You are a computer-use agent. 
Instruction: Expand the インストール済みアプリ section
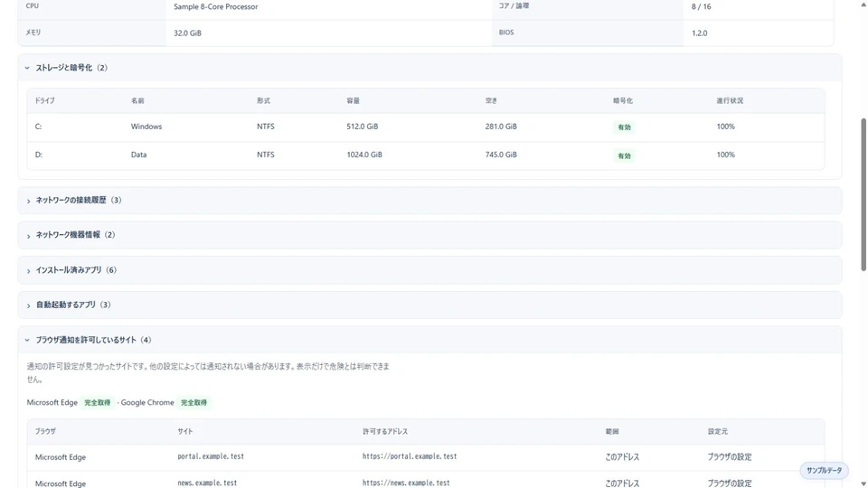pos(429,270)
